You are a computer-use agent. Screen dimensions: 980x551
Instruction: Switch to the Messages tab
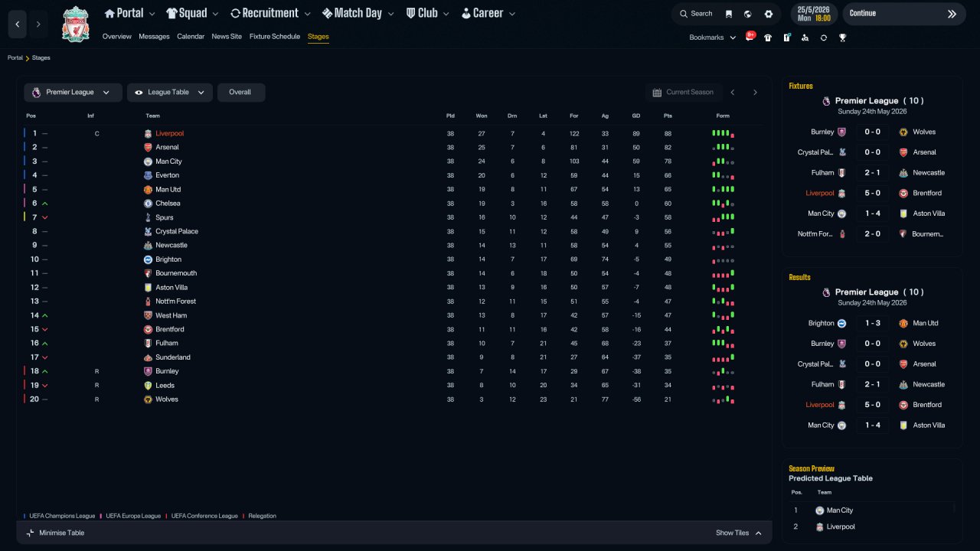click(154, 37)
